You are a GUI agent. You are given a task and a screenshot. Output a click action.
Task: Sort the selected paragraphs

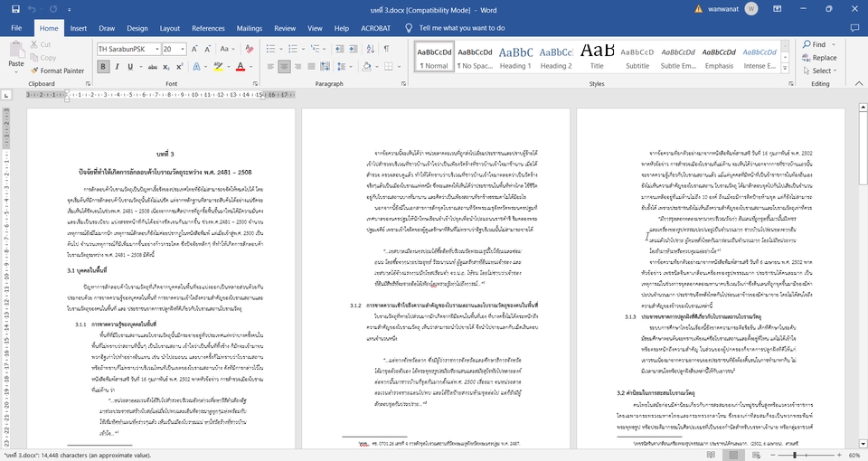[370, 49]
